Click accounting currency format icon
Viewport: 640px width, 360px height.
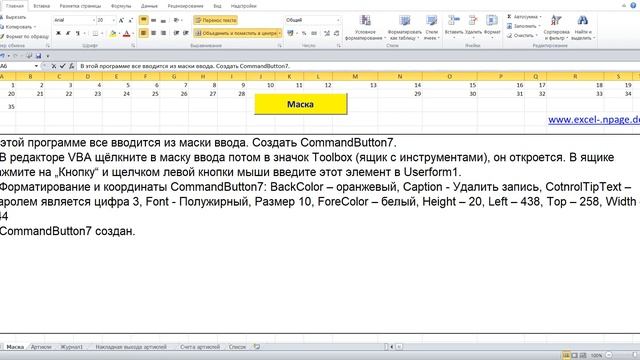tap(290, 33)
